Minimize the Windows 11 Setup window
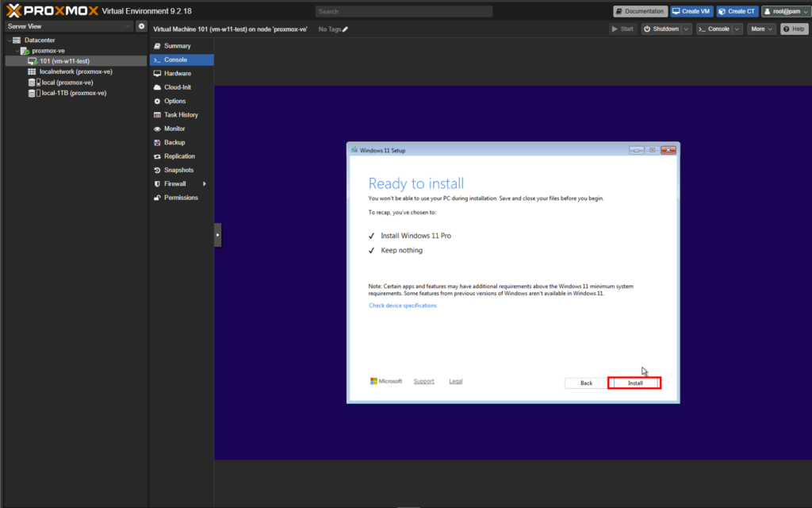812x508 pixels. point(636,150)
